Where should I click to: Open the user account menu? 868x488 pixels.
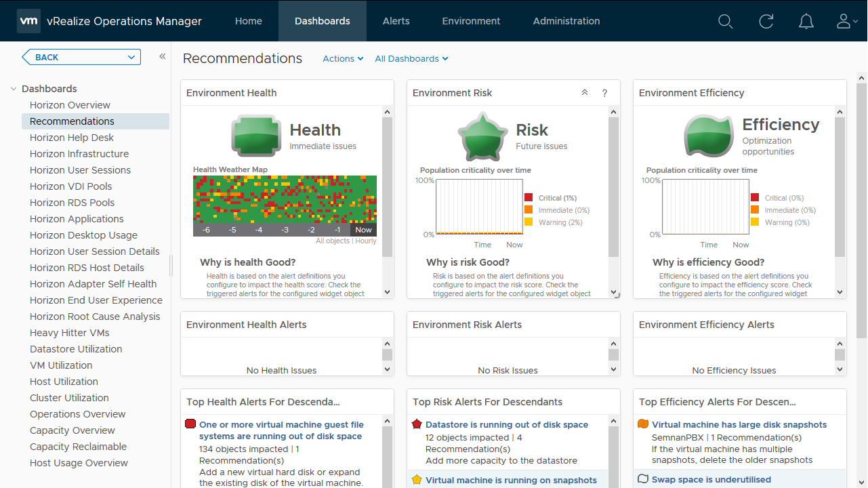pos(846,22)
